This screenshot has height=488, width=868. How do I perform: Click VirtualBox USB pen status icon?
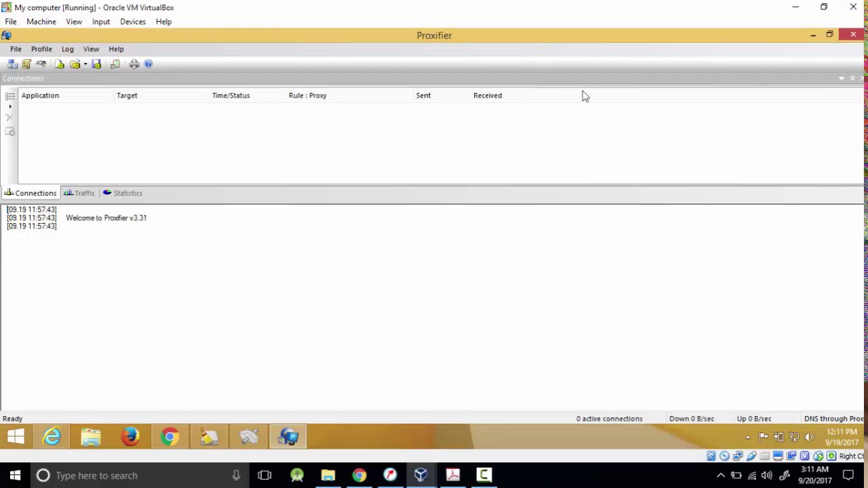[751, 456]
